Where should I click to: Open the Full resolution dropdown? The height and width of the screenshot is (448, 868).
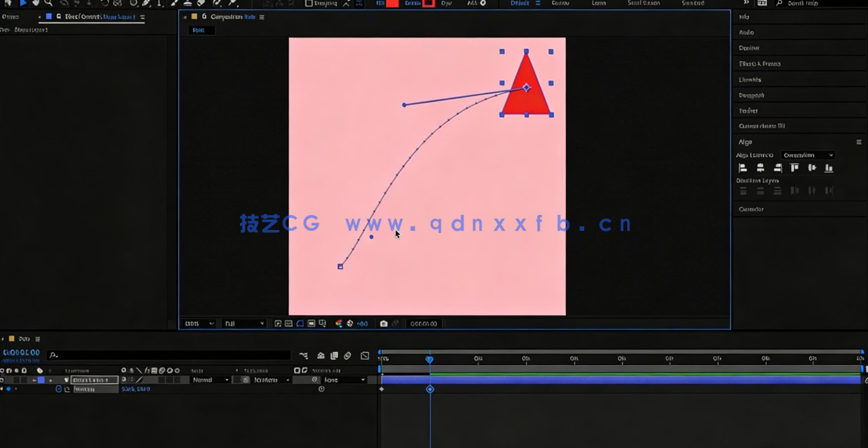(x=243, y=323)
